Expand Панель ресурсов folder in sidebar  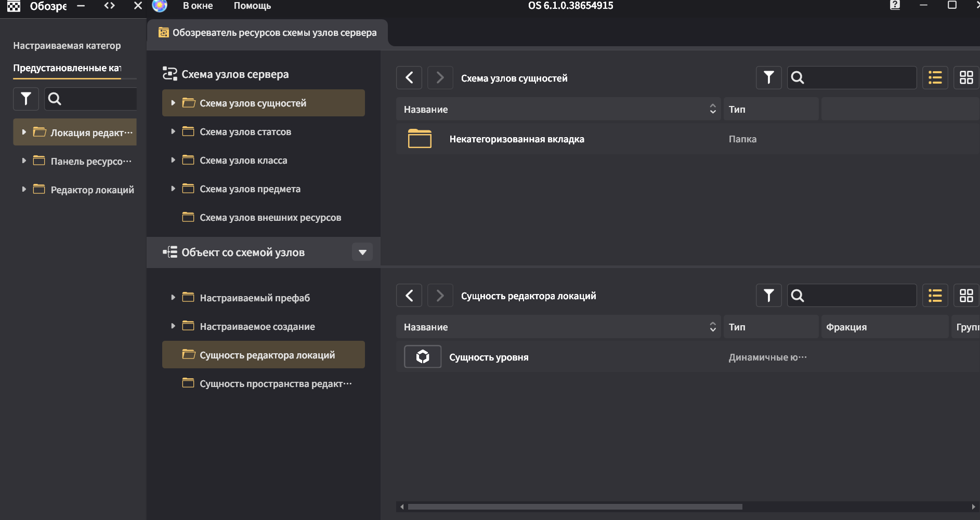[x=24, y=161]
